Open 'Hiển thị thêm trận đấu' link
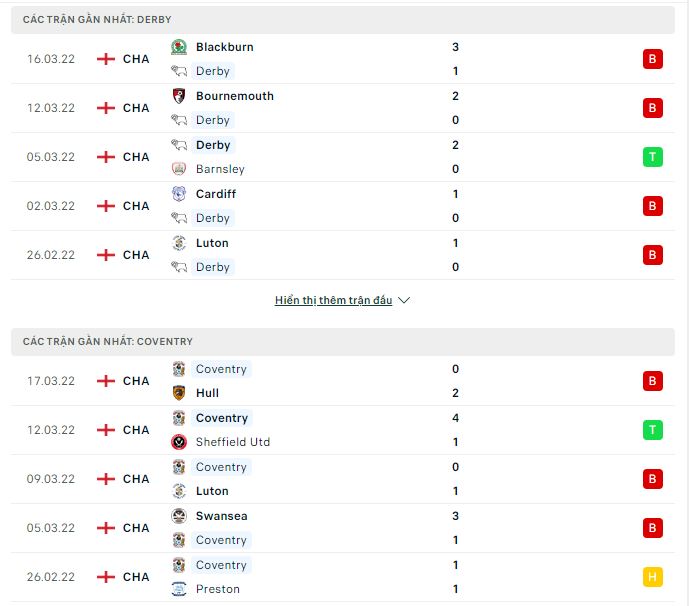Image resolution: width=689 pixels, height=606 pixels. point(334,300)
